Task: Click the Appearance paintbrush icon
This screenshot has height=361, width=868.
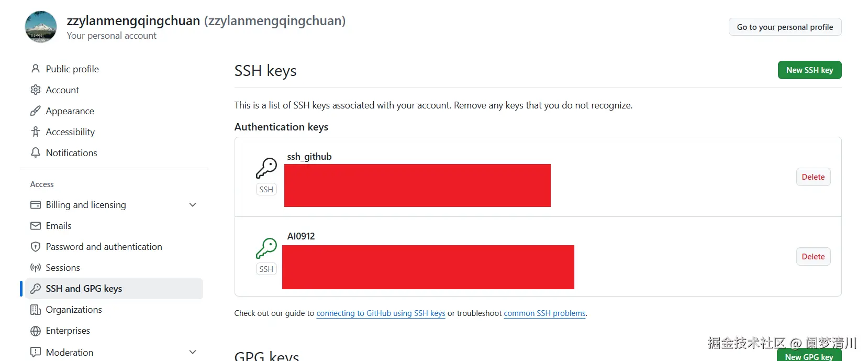Action: (36, 111)
